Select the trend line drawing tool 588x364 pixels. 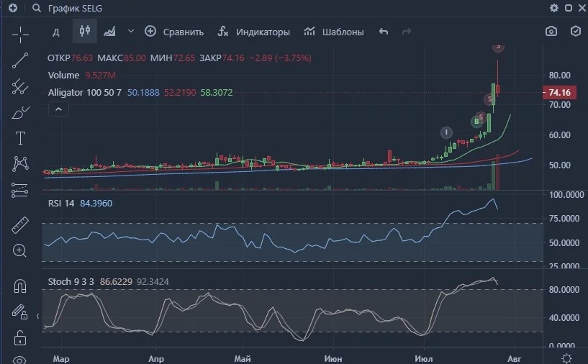pyautogui.click(x=20, y=60)
